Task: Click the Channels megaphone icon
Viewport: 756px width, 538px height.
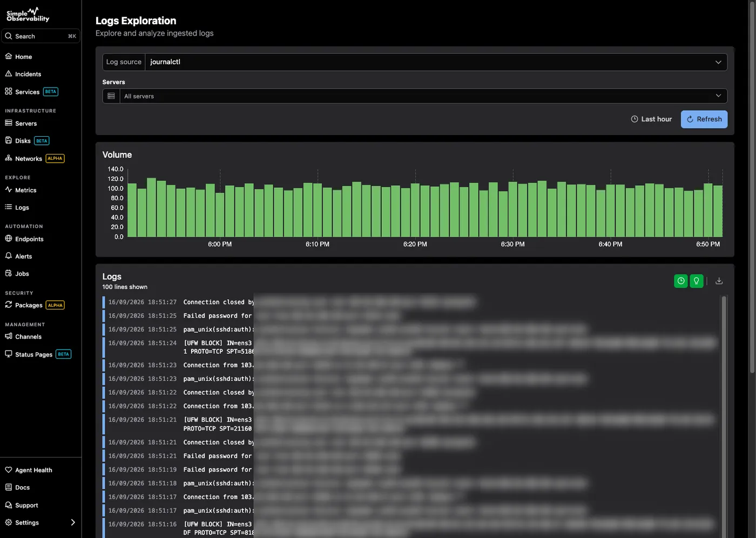Action: (9, 336)
